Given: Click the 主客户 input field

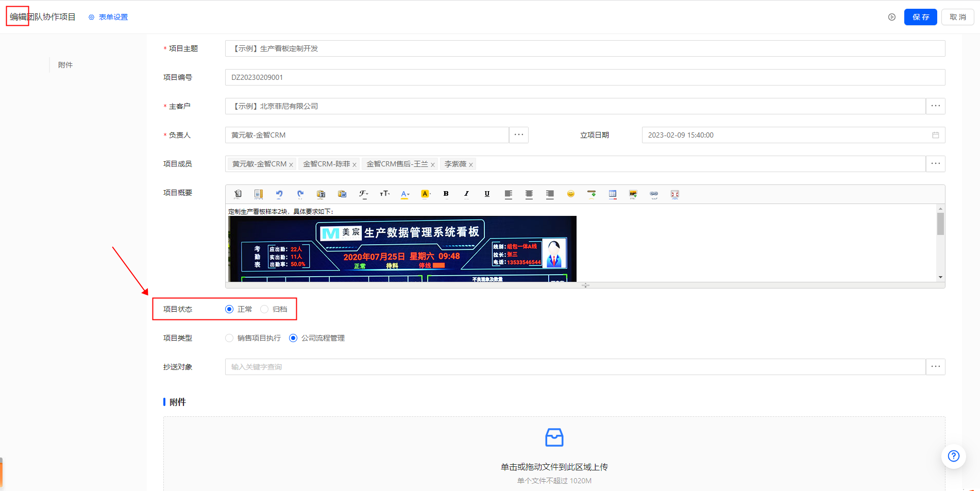Looking at the screenshot, I should [x=576, y=106].
